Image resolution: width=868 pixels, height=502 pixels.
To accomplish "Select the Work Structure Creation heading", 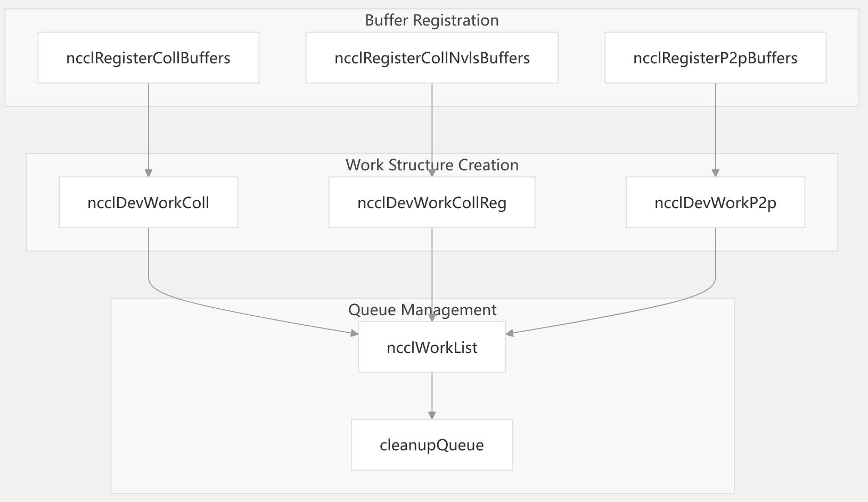I will point(432,165).
